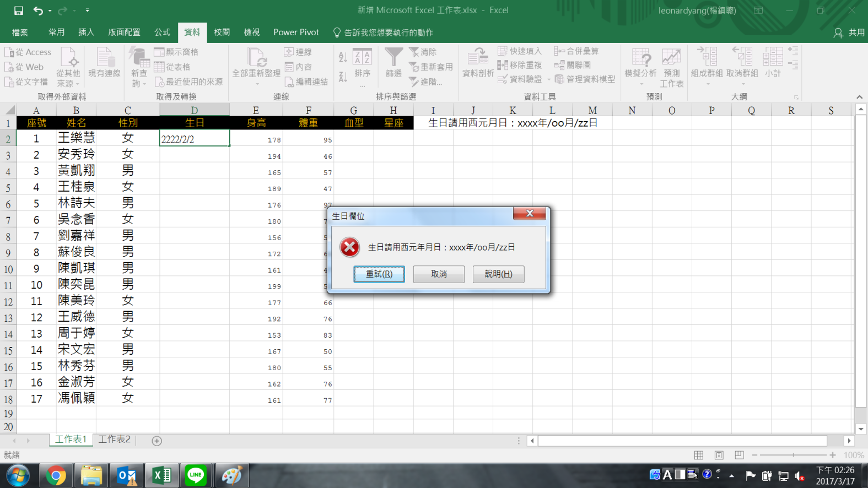
Task: Click the 全部重新整理 refresh all icon
Action: tap(256, 57)
